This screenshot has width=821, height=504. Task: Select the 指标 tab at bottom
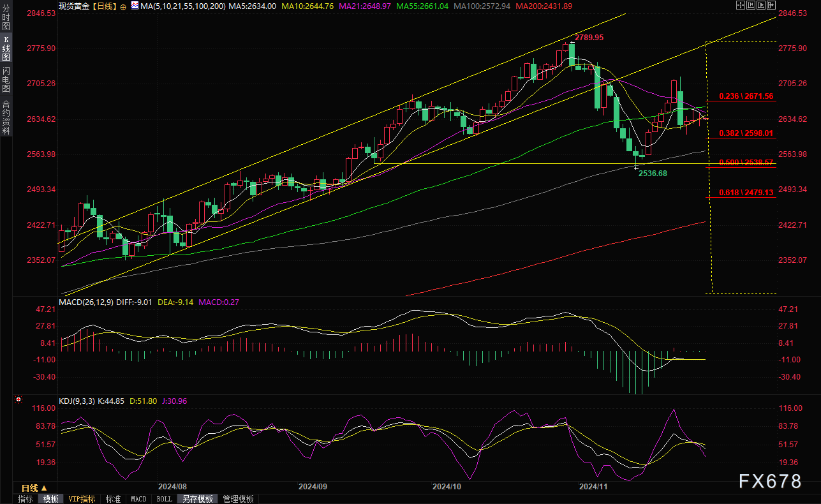(x=26, y=499)
